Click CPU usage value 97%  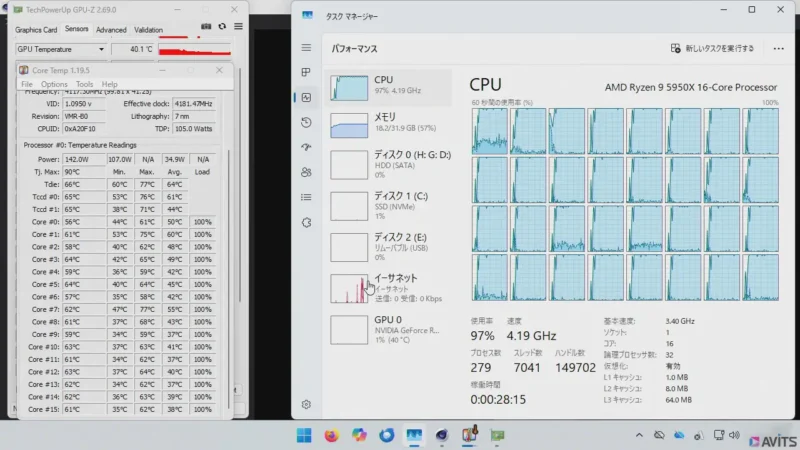(x=482, y=336)
